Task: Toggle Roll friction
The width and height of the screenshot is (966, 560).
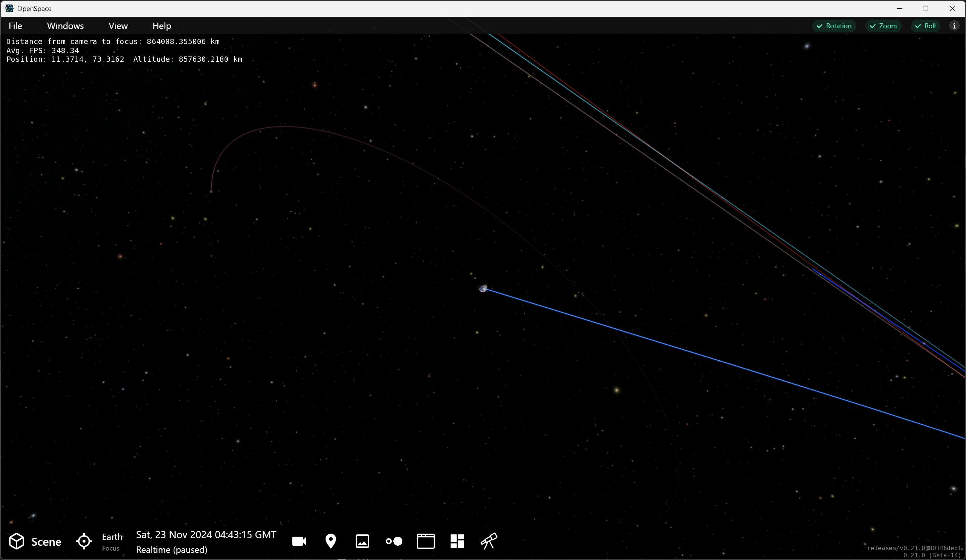Action: [x=925, y=26]
